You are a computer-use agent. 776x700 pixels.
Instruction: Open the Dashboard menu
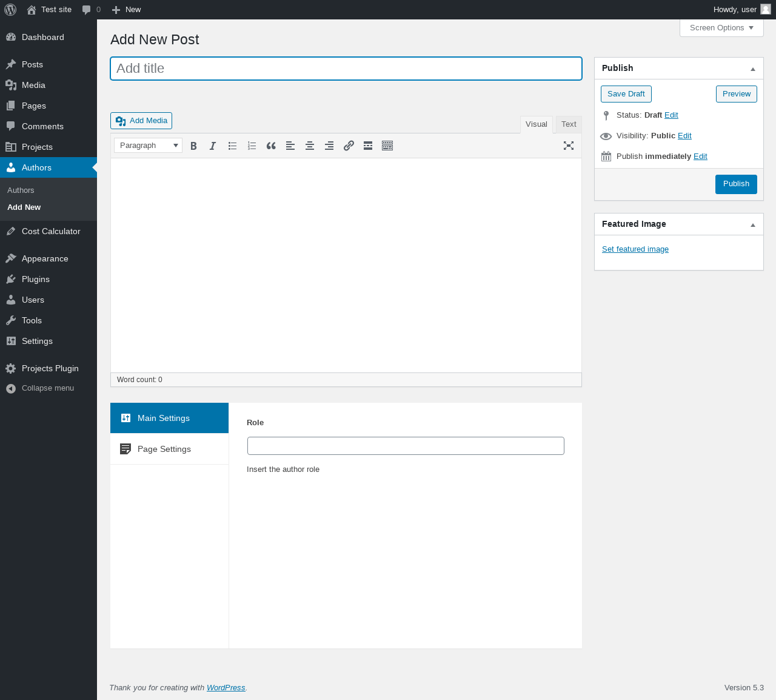(x=48, y=37)
